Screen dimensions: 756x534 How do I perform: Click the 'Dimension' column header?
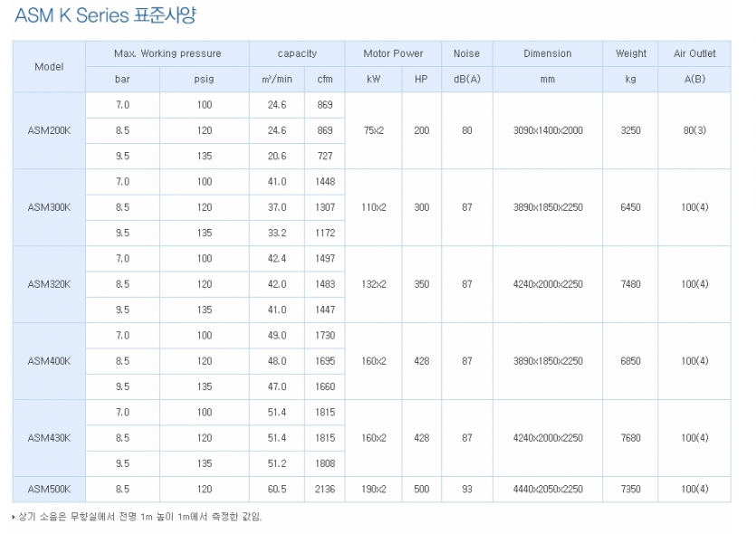[x=548, y=53]
